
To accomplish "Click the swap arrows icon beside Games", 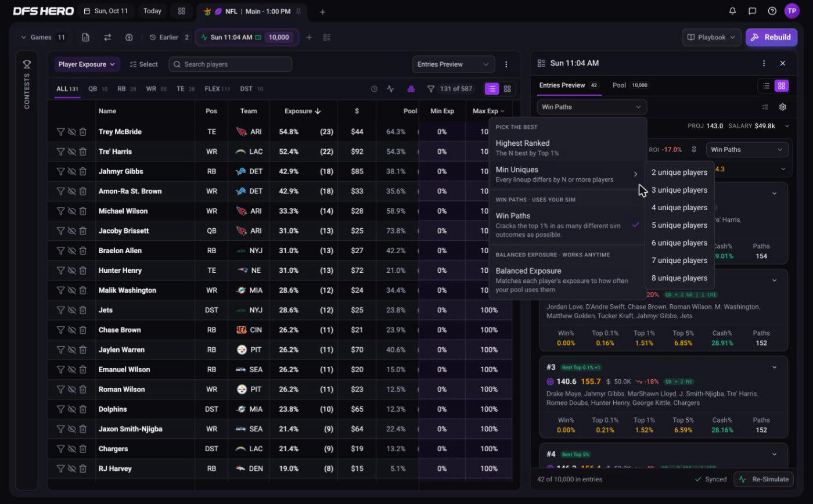I will [107, 37].
